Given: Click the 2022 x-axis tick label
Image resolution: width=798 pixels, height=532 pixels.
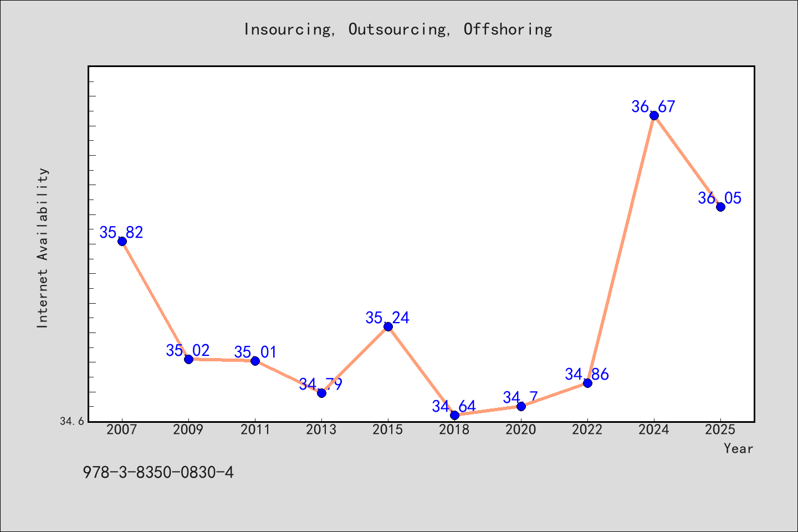Looking at the screenshot, I should 587,429.
